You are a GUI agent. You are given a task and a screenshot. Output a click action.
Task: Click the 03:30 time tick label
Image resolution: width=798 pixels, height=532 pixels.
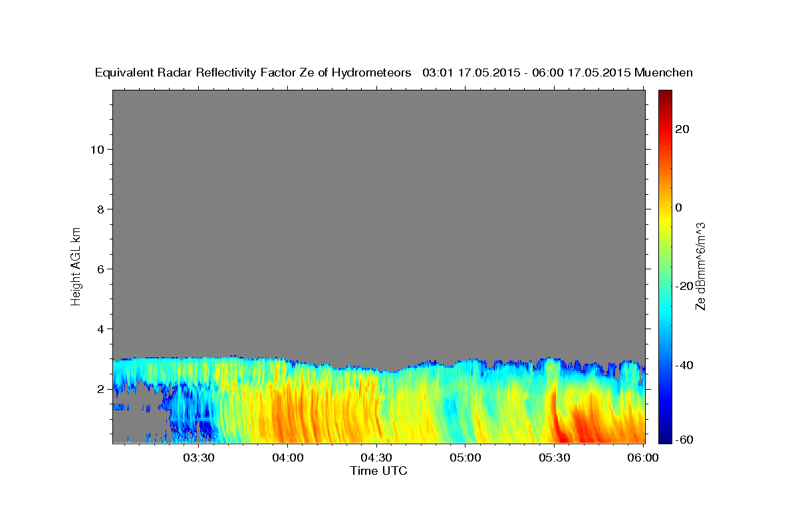tap(199, 458)
